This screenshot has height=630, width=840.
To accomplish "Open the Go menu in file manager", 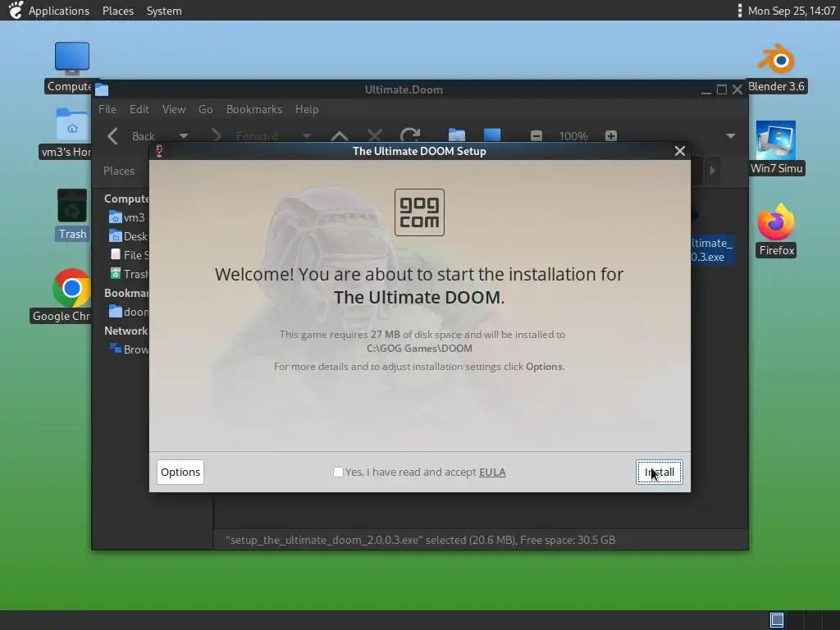I will (206, 109).
